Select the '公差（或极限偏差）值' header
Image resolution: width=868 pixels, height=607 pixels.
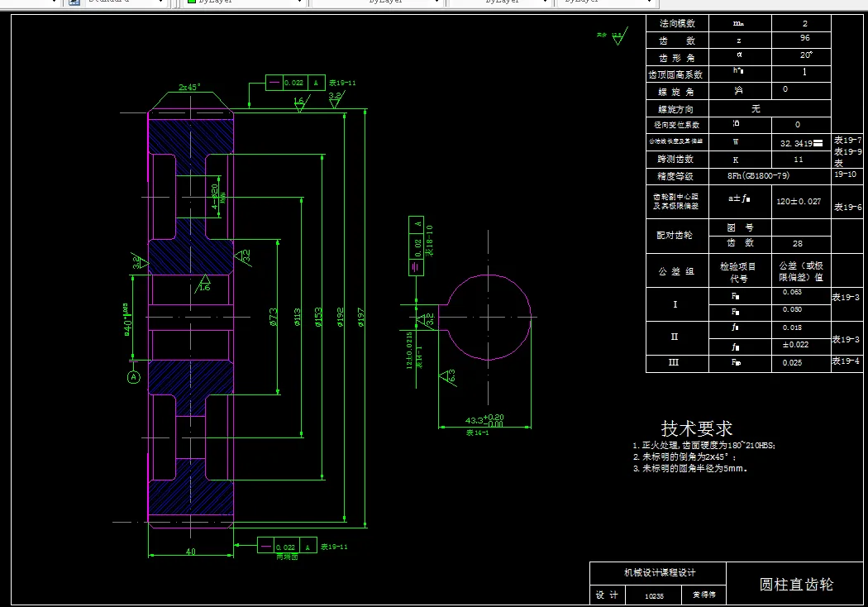tap(801, 271)
